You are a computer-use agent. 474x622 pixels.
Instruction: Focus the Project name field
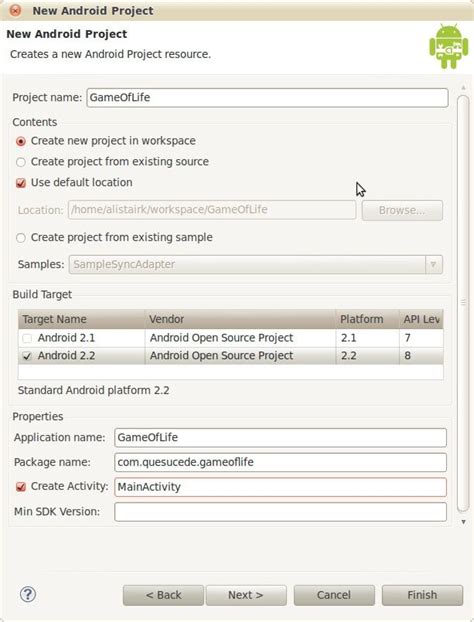pyautogui.click(x=267, y=98)
